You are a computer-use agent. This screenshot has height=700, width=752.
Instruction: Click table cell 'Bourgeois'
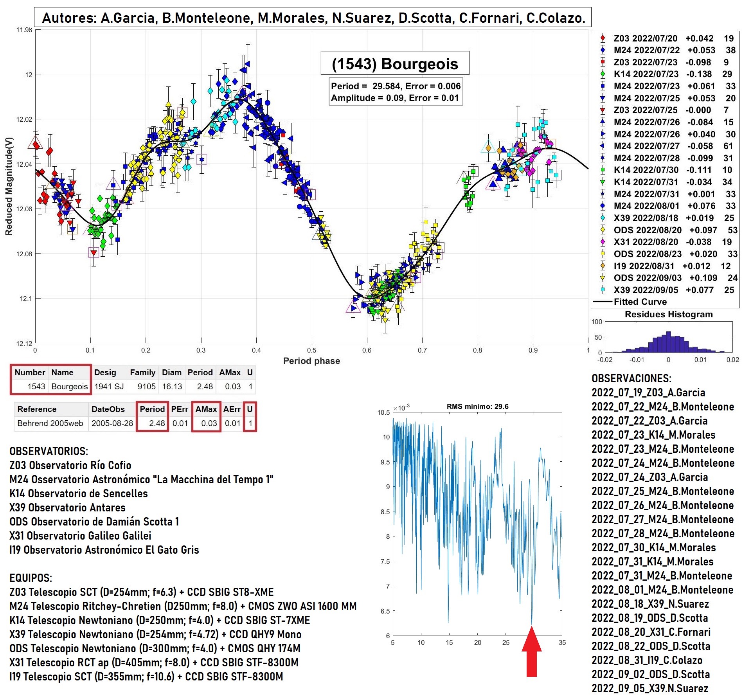click(70, 387)
